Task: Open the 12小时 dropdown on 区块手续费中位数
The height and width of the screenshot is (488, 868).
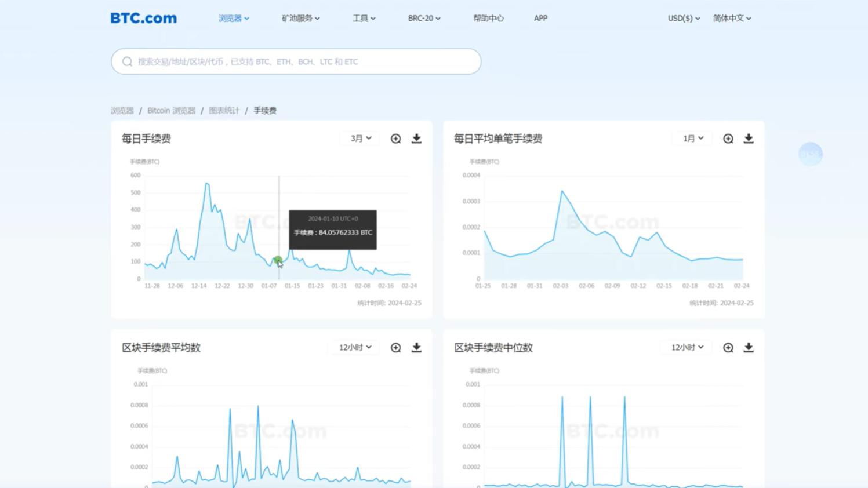Action: (687, 348)
